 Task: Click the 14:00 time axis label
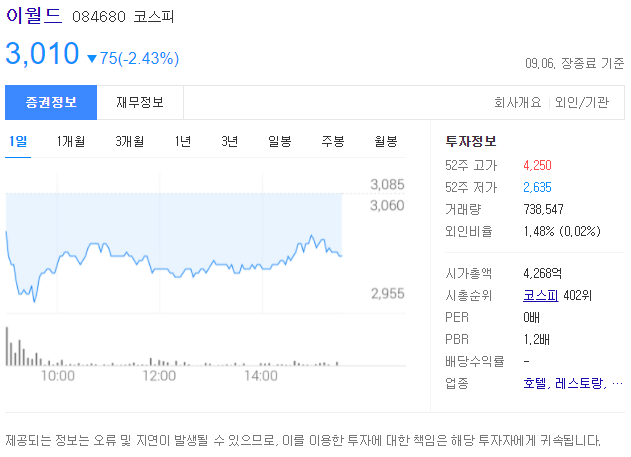(x=261, y=376)
